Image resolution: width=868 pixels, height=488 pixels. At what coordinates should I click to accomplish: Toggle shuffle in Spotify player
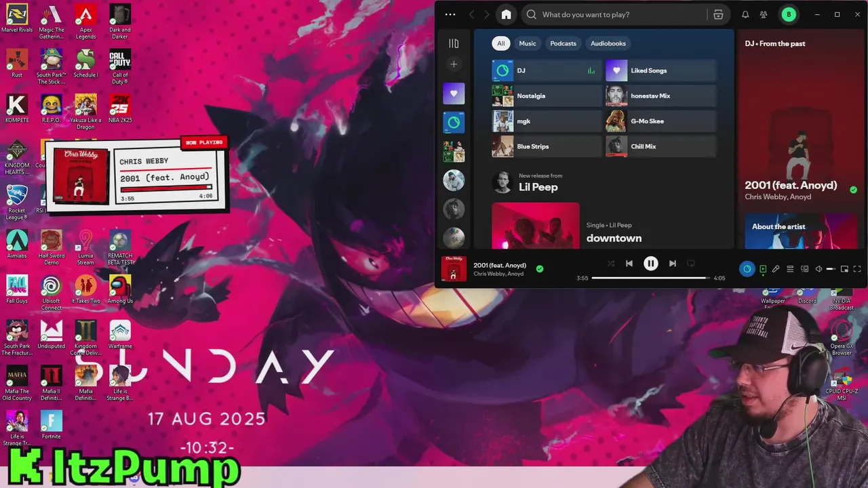coord(611,264)
